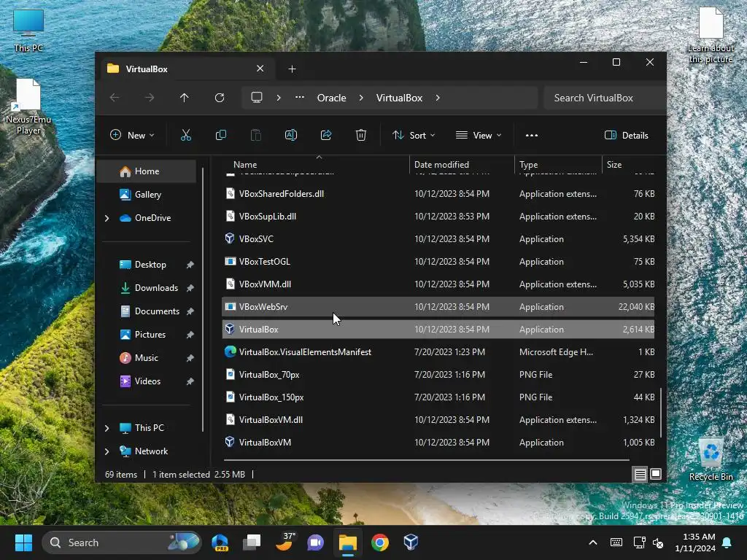Add a new File Explorer tab
This screenshot has width=747, height=560.
(x=292, y=69)
